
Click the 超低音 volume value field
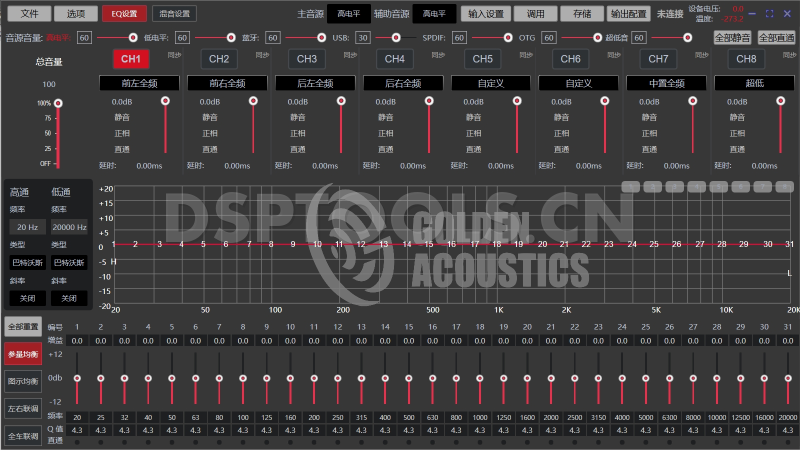click(639, 38)
